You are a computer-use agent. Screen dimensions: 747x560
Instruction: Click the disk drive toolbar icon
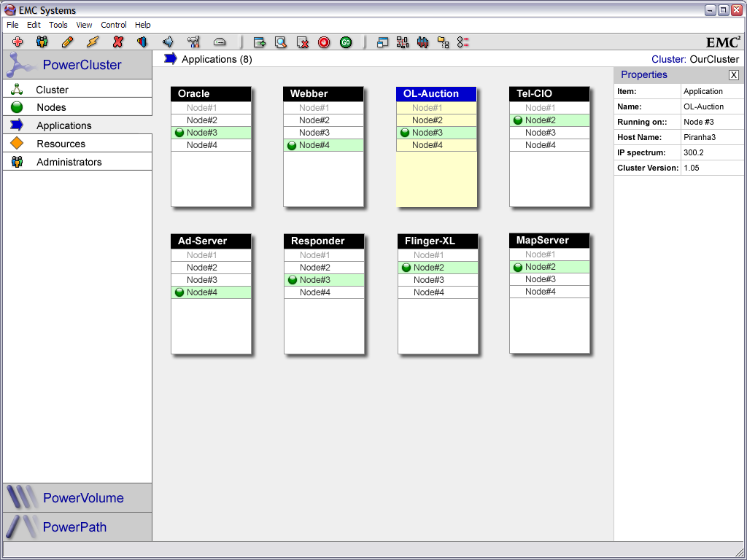coord(219,42)
